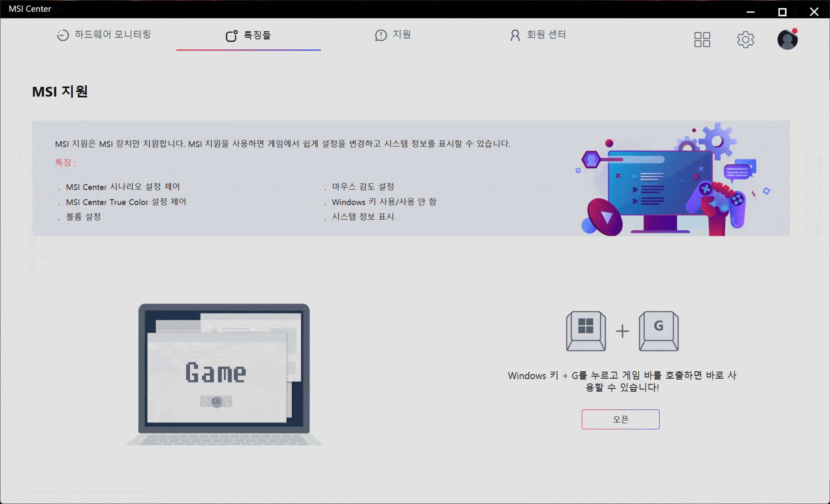Maximize the MSI Center window
Image resolution: width=830 pixels, height=504 pixels.
coord(782,12)
